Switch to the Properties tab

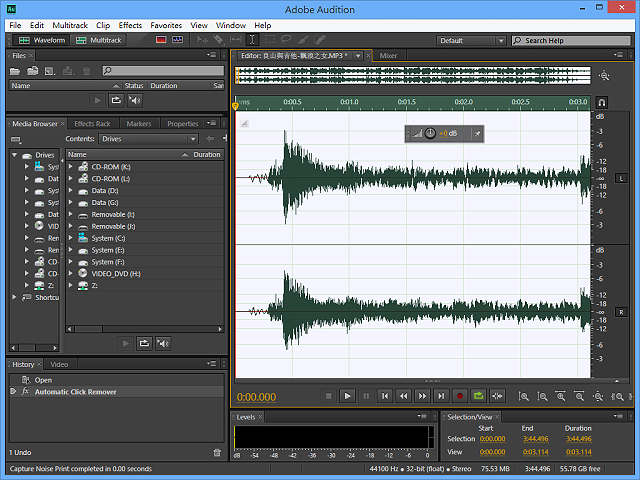tap(182, 124)
